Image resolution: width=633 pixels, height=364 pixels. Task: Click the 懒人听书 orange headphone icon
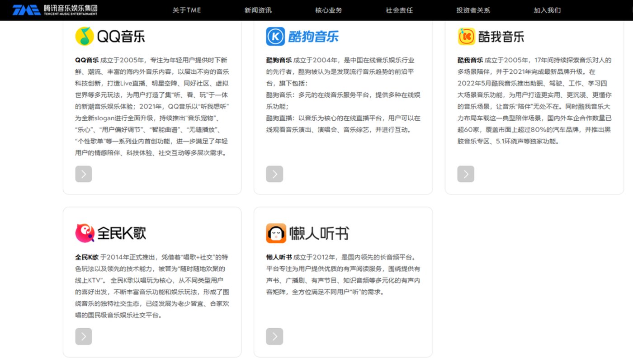click(x=276, y=233)
